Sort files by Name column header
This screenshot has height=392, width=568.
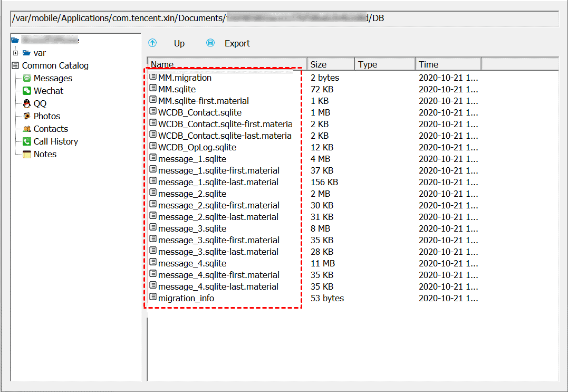coord(227,64)
